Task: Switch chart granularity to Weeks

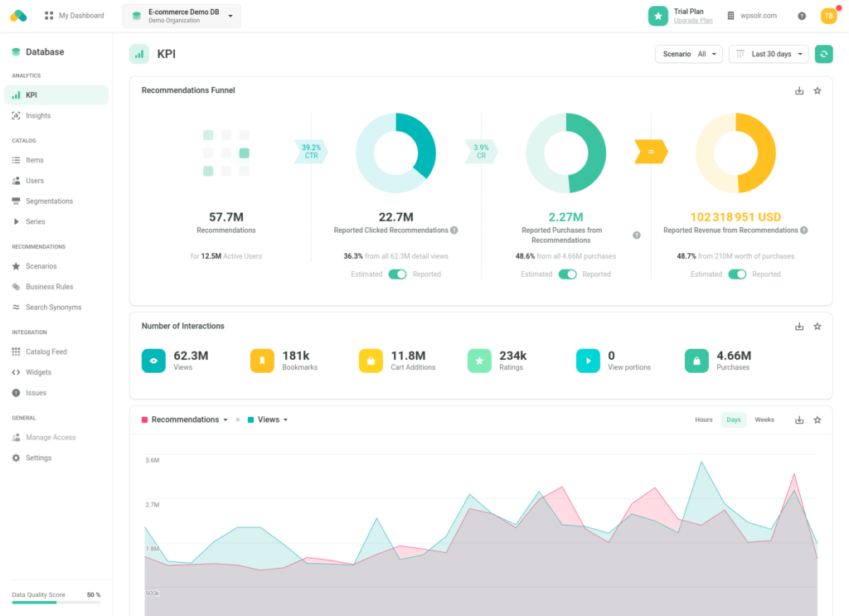Action: [x=764, y=420]
